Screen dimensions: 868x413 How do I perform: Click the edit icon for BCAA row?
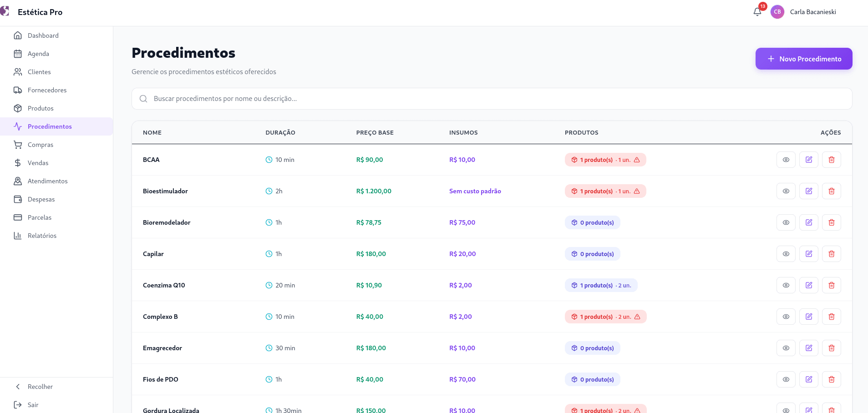[809, 160]
